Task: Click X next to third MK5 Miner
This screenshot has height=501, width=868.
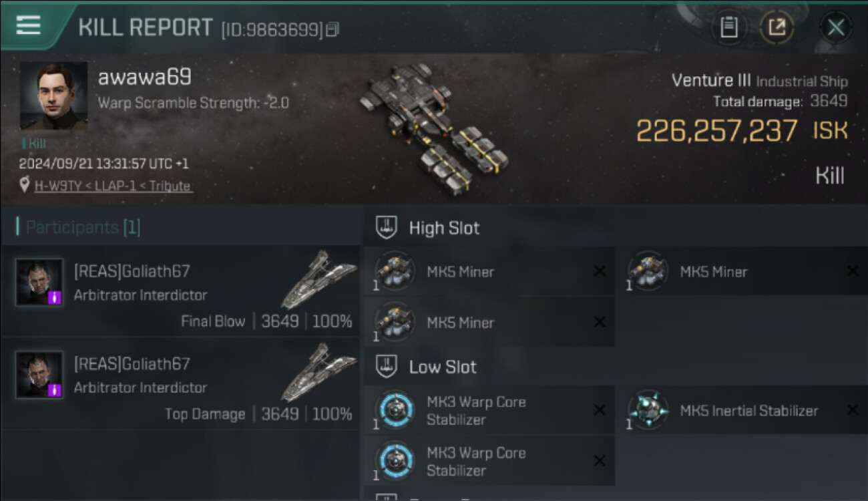Action: tap(600, 322)
